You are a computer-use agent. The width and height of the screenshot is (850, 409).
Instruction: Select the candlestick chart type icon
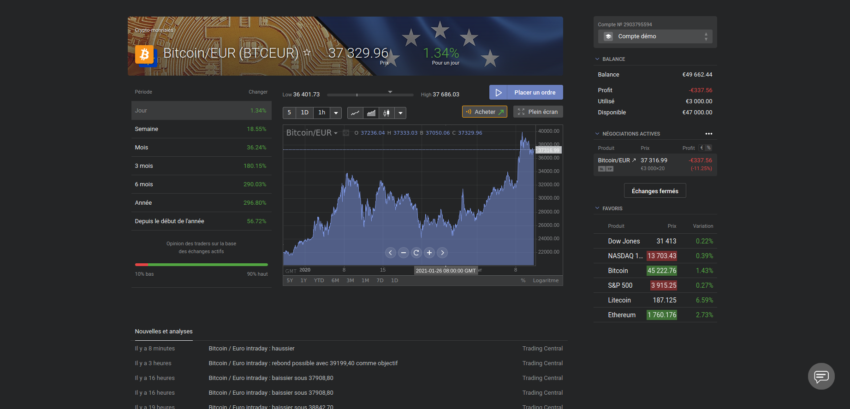pyautogui.click(x=387, y=113)
